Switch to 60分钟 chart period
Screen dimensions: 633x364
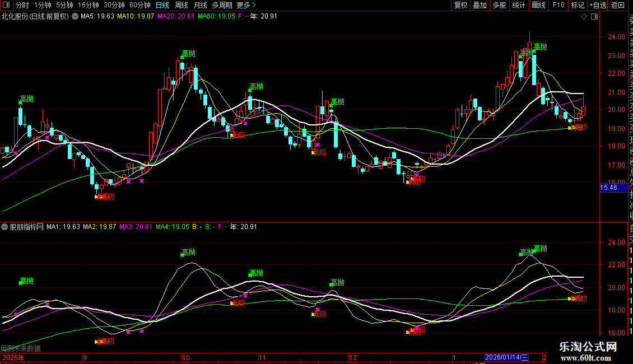[x=139, y=5]
